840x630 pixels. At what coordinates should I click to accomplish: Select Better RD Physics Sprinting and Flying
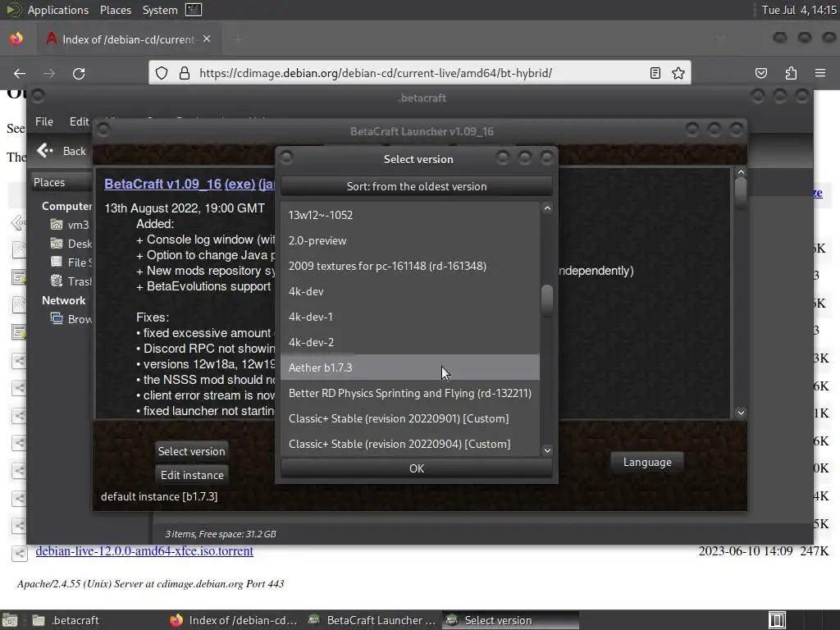pyautogui.click(x=410, y=393)
